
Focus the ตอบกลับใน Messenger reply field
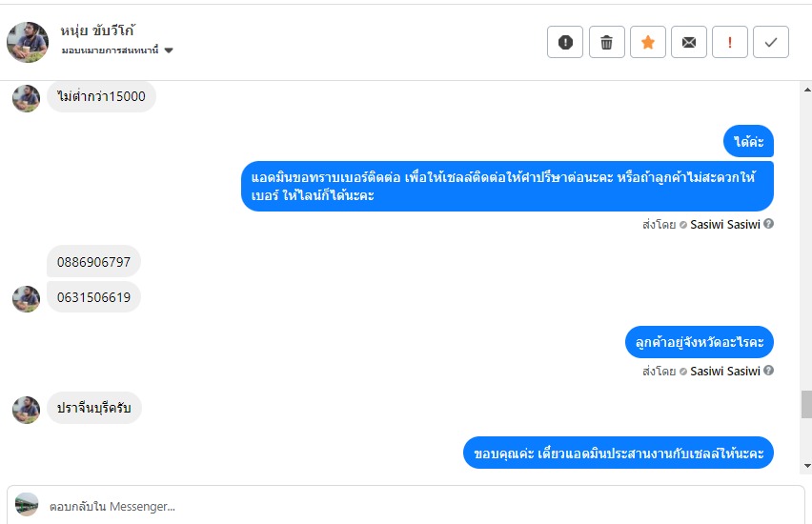click(410, 506)
